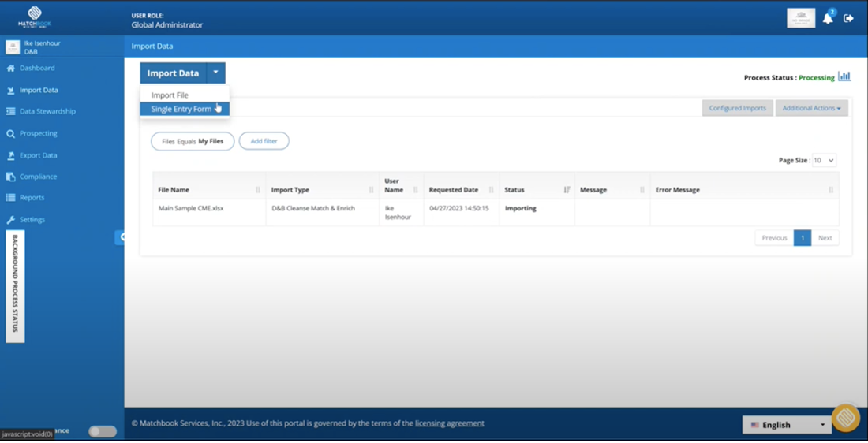The width and height of the screenshot is (868, 443).
Task: Sort table by Status column icon
Action: pyautogui.click(x=567, y=190)
